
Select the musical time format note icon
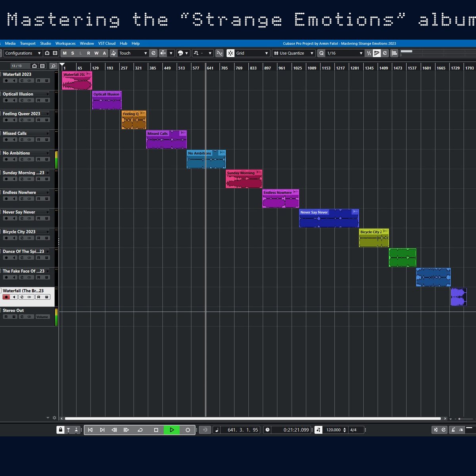click(217, 430)
